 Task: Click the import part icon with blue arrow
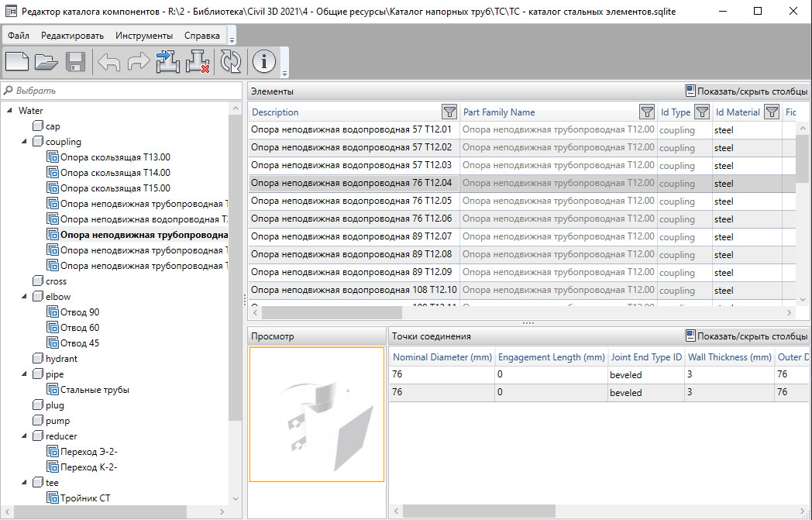[x=167, y=62]
